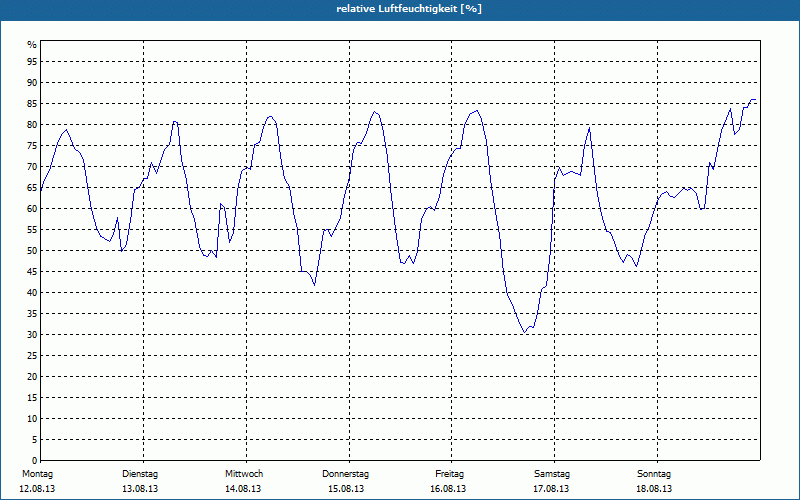Image resolution: width=800 pixels, height=500 pixels.
Task: Click the 'Mittwoch' day label
Action: click(x=244, y=474)
